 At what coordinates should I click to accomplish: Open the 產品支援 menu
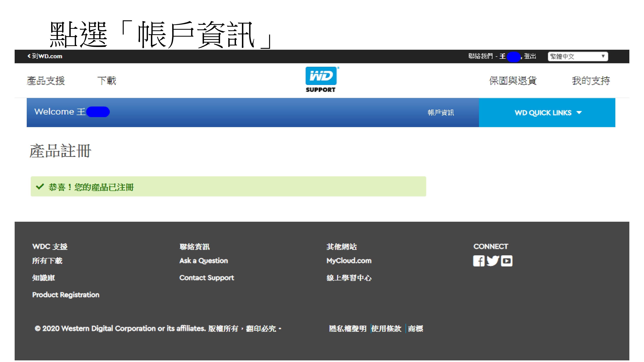click(x=46, y=81)
